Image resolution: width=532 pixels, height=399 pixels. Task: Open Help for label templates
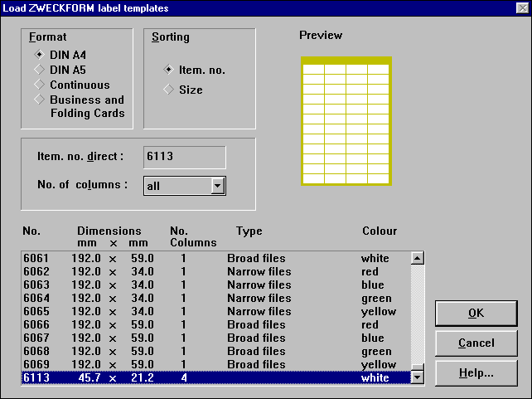(476, 372)
